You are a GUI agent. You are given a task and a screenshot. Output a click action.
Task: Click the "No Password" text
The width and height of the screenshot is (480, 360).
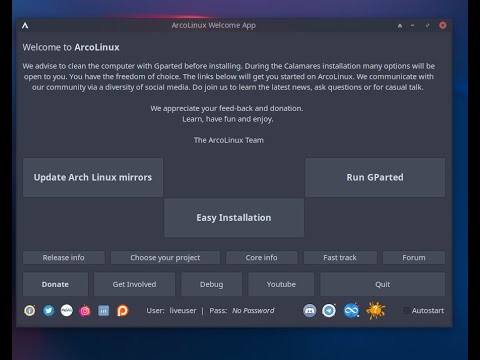tap(253, 311)
